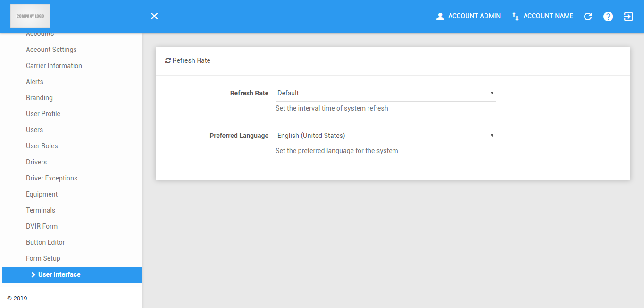The width and height of the screenshot is (644, 308).
Task: Click the Company Logo image
Action: tap(30, 16)
